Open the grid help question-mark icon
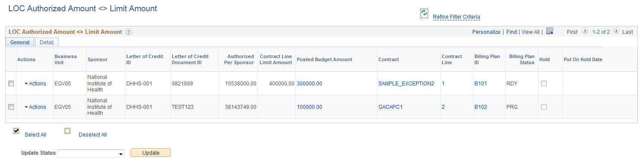The width and height of the screenshot is (644, 166). pos(128,32)
